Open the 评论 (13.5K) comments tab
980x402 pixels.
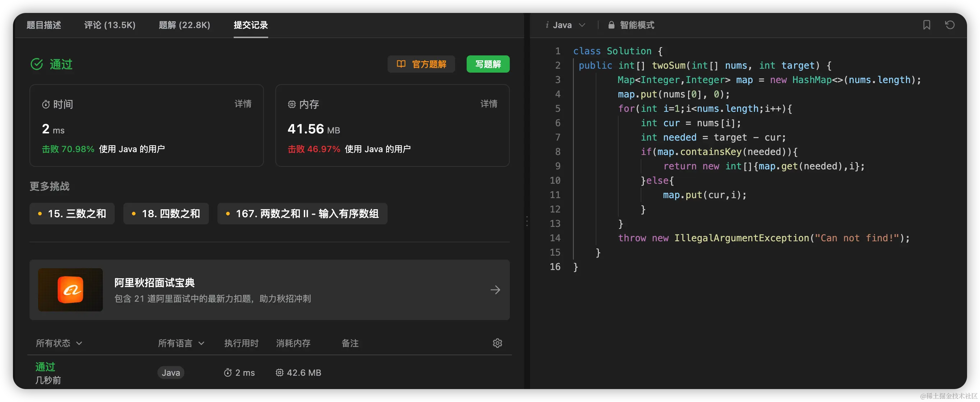click(110, 25)
